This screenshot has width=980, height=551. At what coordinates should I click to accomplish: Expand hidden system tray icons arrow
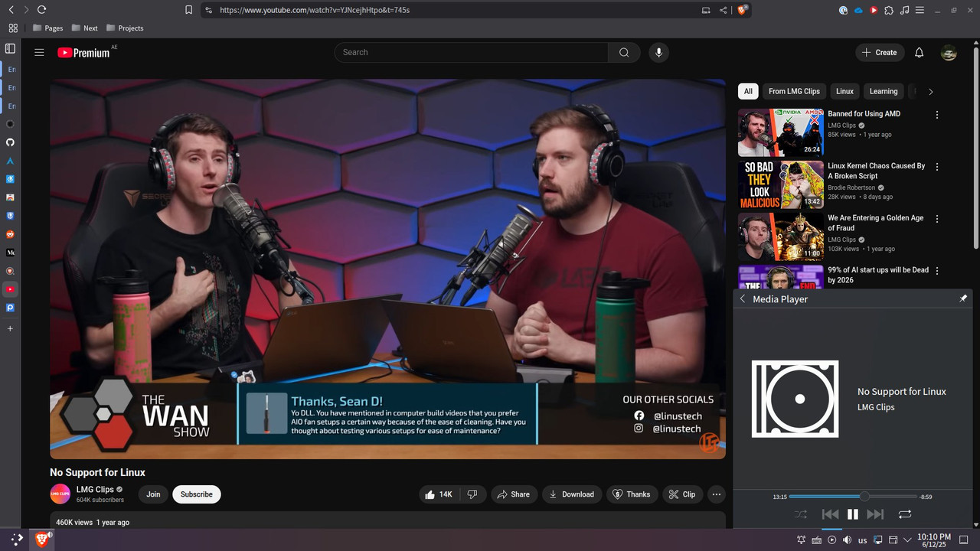click(x=907, y=540)
